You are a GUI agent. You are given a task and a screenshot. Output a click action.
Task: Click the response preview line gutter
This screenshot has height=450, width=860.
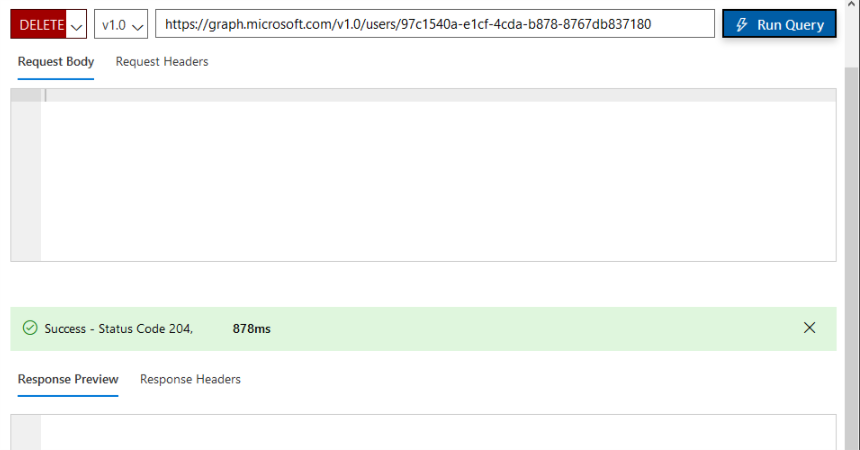coord(26,433)
